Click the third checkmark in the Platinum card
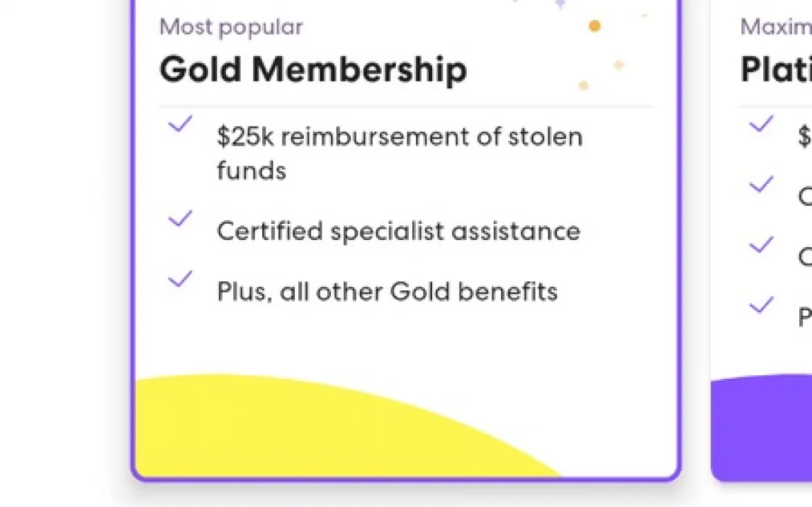 [761, 246]
